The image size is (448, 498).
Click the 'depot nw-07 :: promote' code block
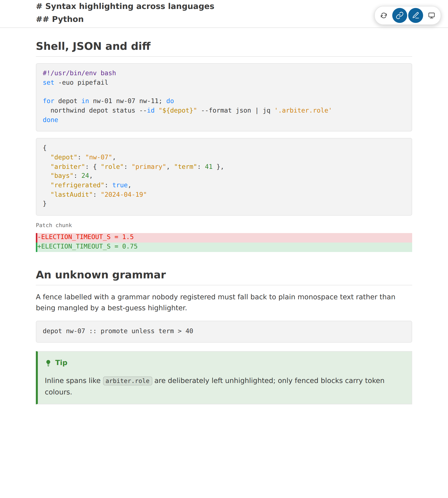(224, 331)
